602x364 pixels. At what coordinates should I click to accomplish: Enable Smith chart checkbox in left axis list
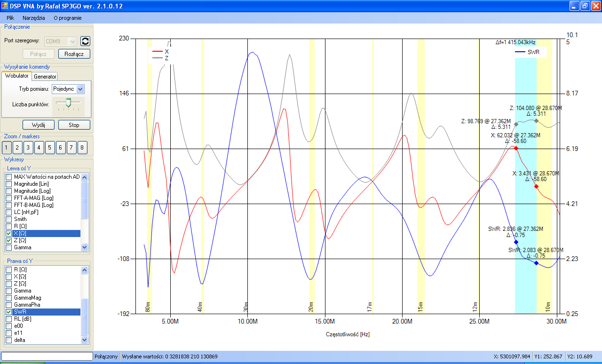click(x=8, y=219)
